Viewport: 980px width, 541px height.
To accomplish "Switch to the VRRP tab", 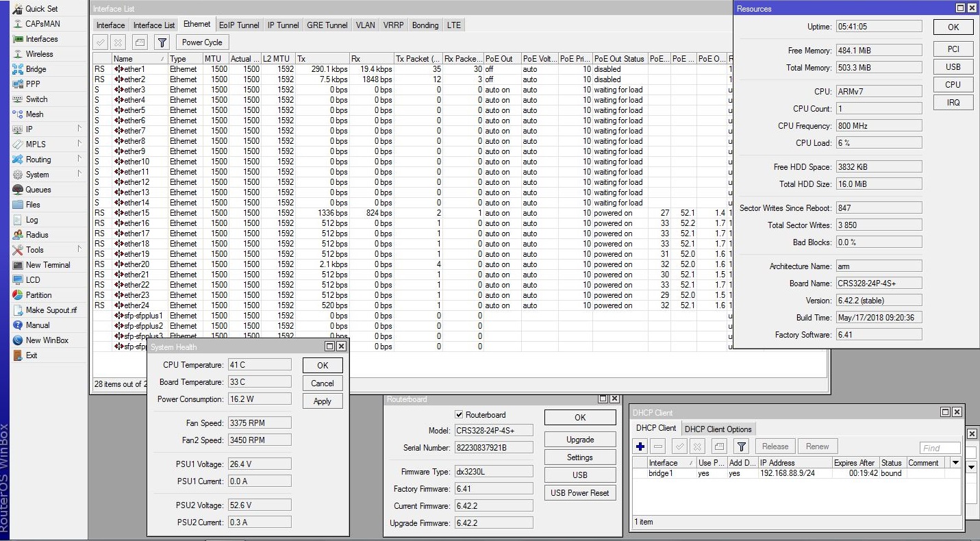I will 394,25.
